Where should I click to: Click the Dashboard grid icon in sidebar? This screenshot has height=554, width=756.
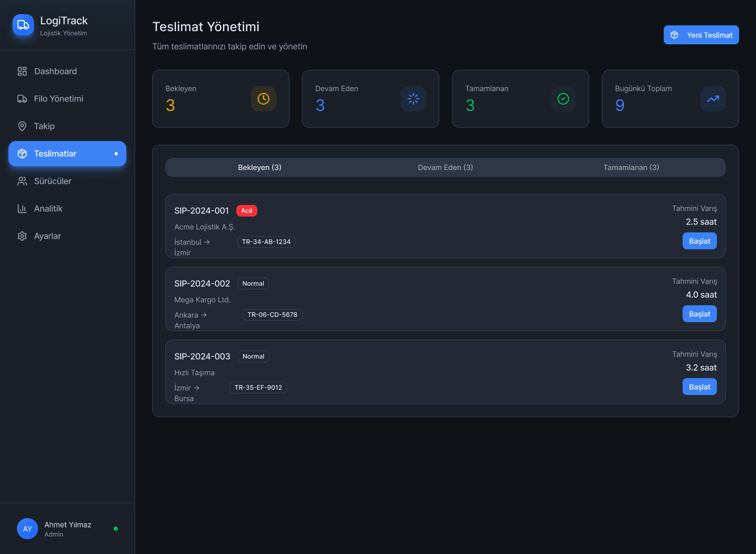click(x=22, y=71)
